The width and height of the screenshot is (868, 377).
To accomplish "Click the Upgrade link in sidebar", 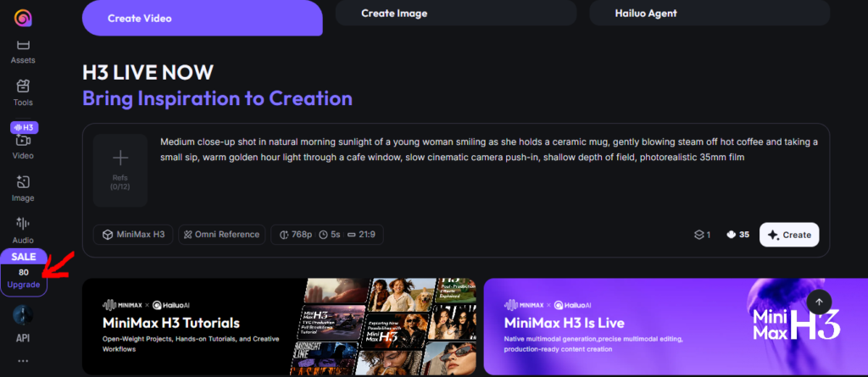I will [x=23, y=285].
